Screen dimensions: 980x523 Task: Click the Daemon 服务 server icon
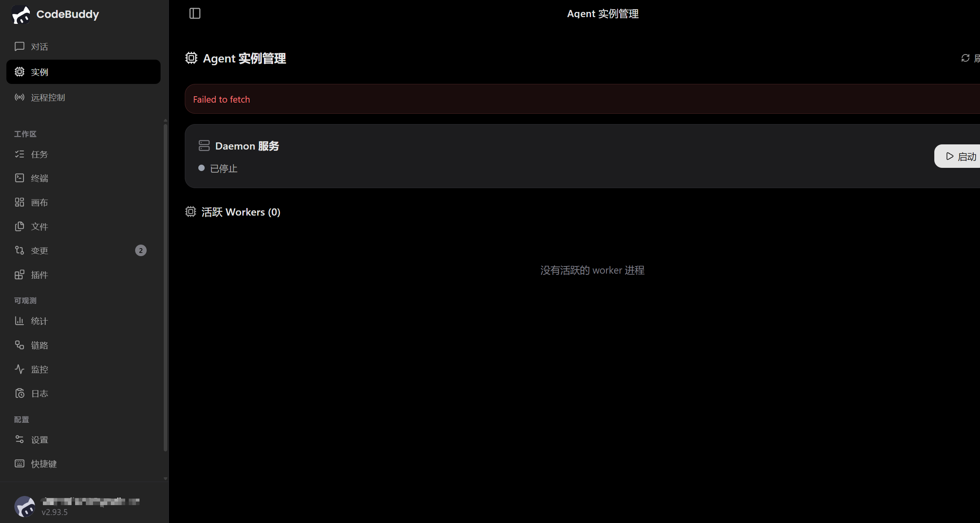[204, 146]
